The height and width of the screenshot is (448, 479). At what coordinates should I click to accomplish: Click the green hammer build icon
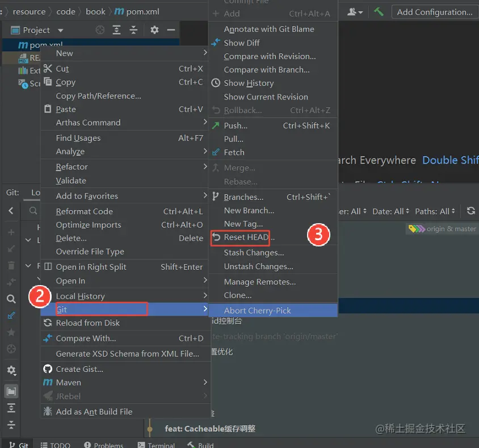379,12
